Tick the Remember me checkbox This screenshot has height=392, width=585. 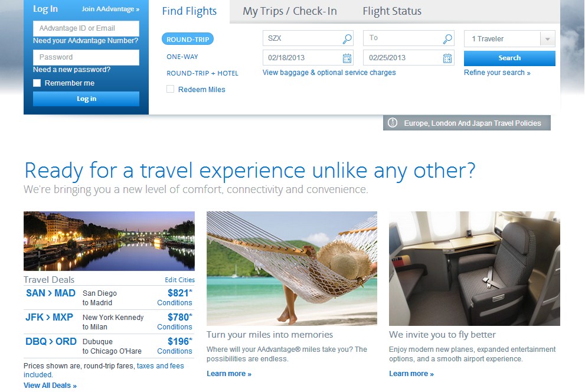37,83
